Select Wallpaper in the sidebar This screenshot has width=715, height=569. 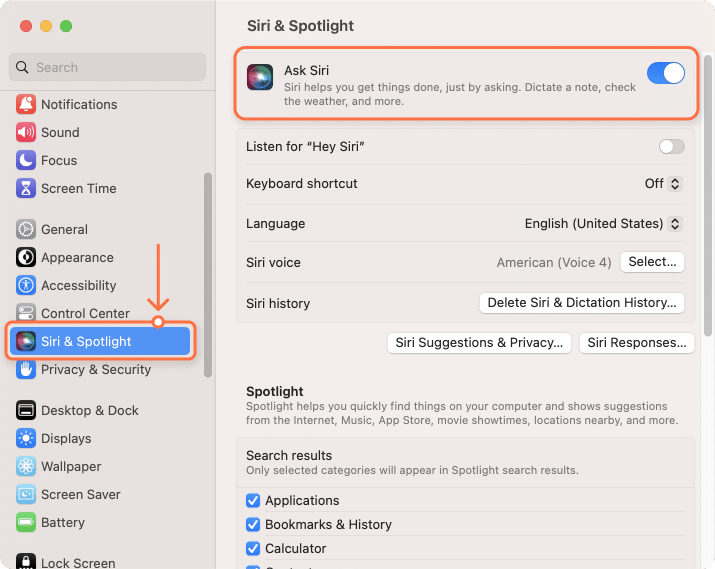99,466
